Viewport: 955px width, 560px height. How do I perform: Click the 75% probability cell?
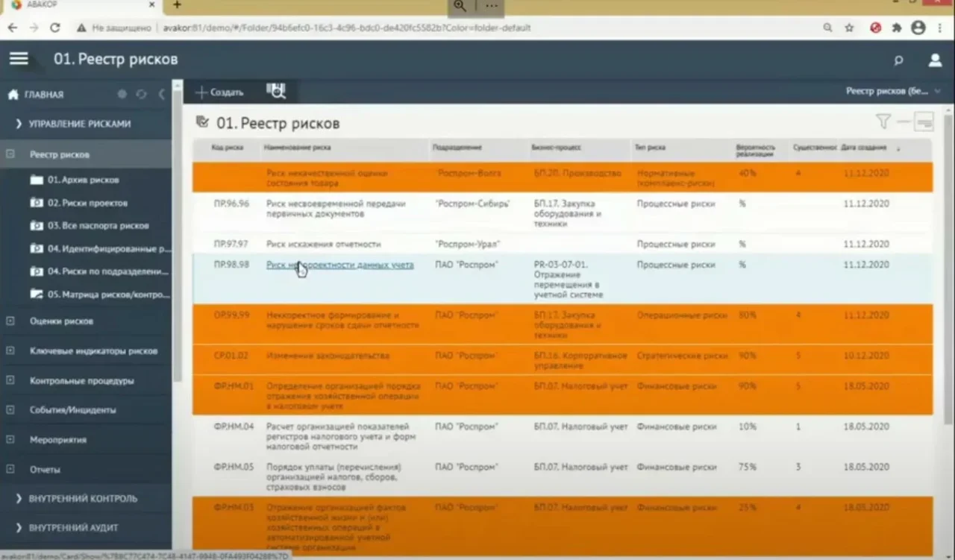(x=748, y=467)
